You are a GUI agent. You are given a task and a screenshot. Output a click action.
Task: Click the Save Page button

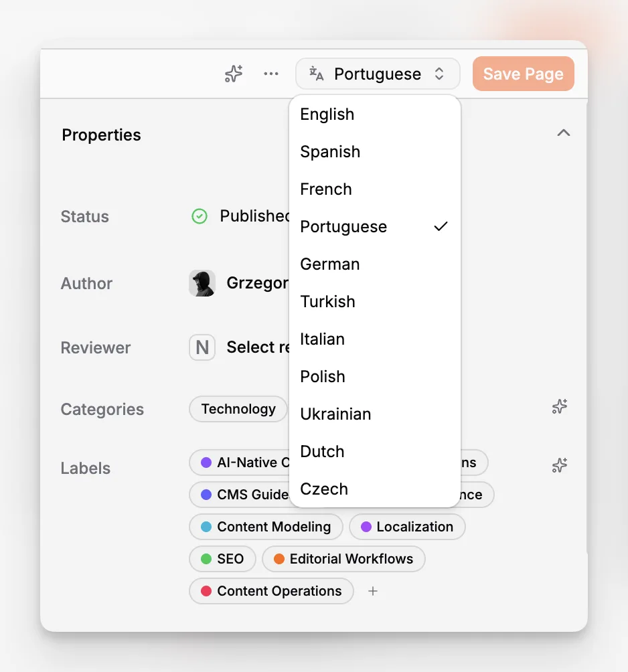click(523, 74)
